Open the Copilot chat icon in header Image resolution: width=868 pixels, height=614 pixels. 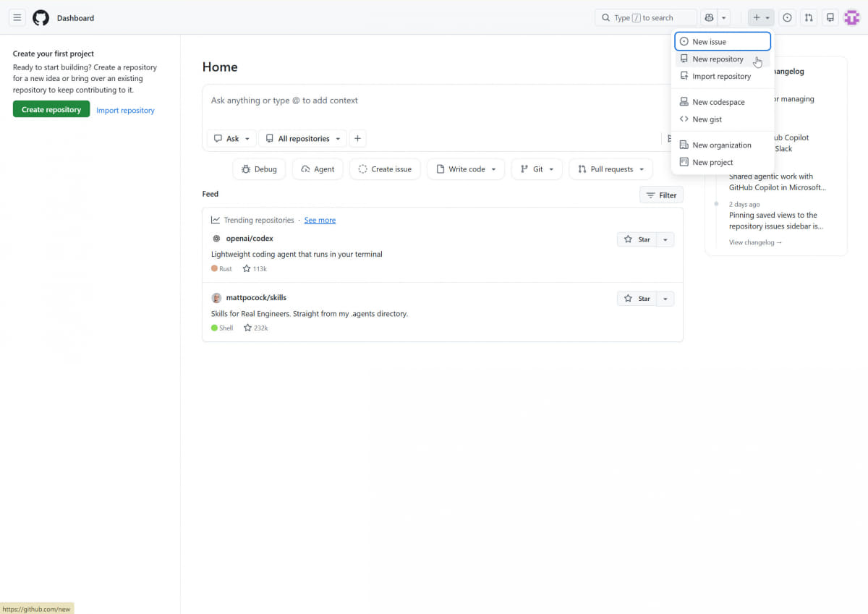click(x=709, y=17)
